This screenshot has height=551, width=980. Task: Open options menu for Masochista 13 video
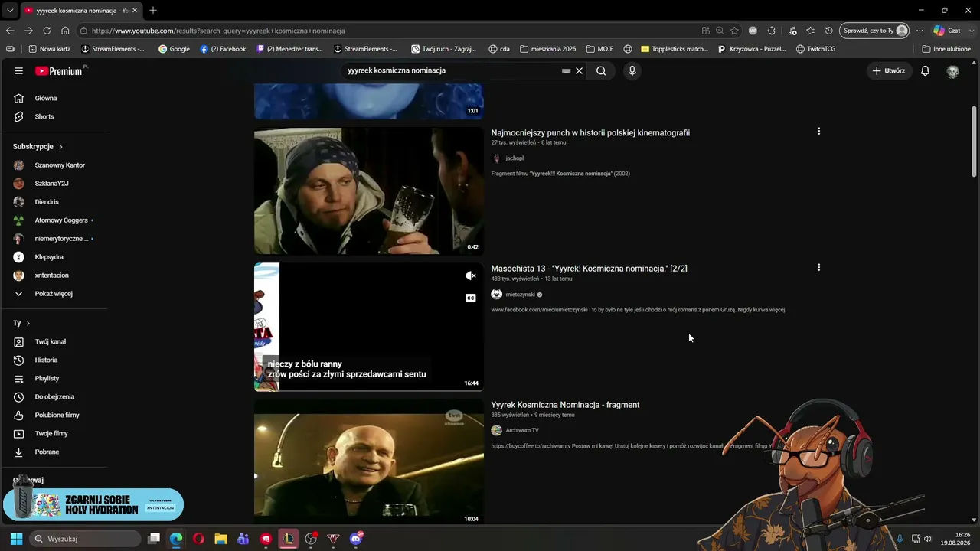point(818,268)
